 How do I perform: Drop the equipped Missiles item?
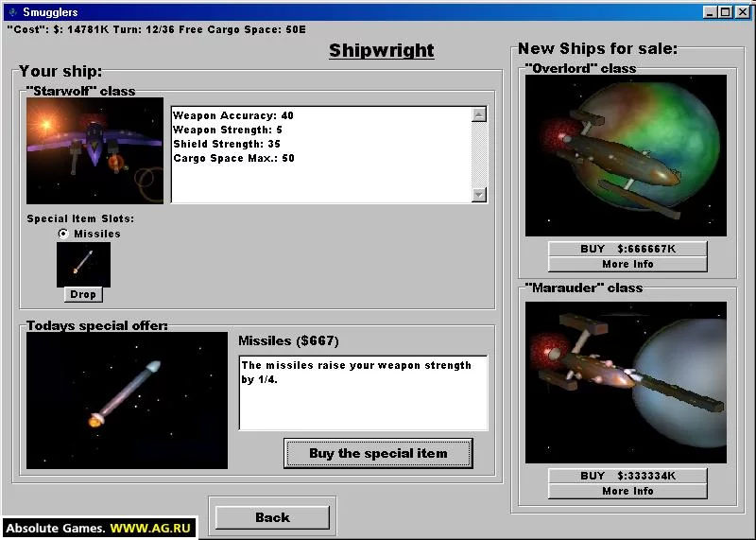83,294
